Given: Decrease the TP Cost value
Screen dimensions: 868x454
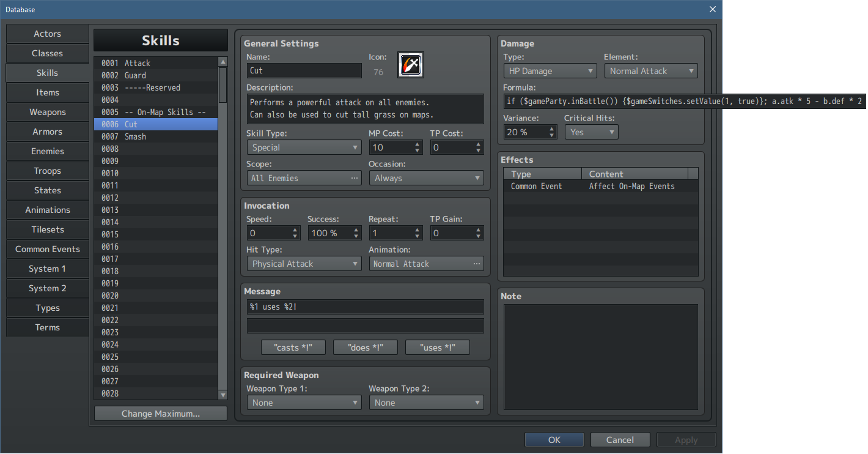Looking at the screenshot, I should click(x=479, y=151).
